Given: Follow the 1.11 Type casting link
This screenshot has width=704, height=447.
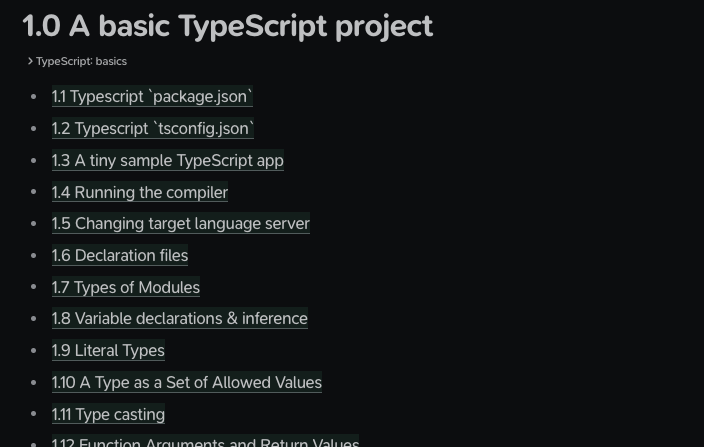Looking at the screenshot, I should (108, 414).
